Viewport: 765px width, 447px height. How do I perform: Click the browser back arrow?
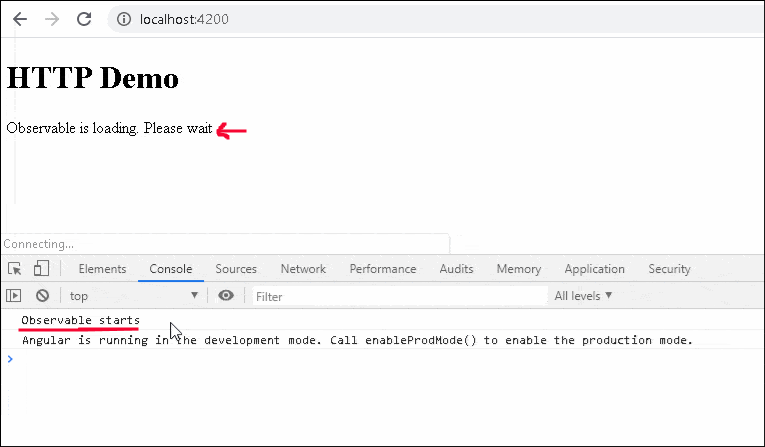click(20, 19)
